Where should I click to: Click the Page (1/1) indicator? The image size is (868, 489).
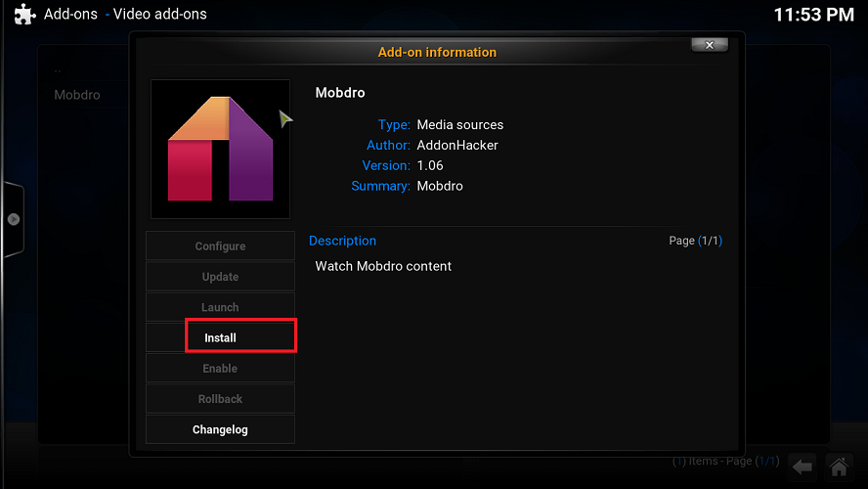[x=695, y=241]
